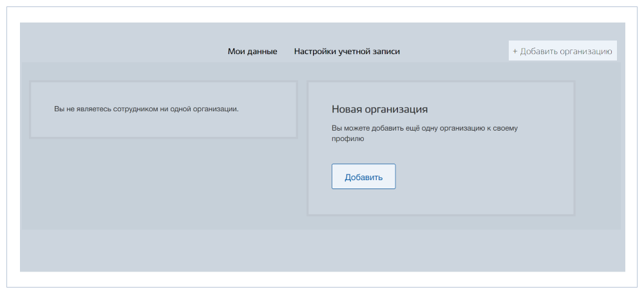Viewport: 644px width, 294px height.
Task: Click the text about adding another organization
Action: [424, 133]
